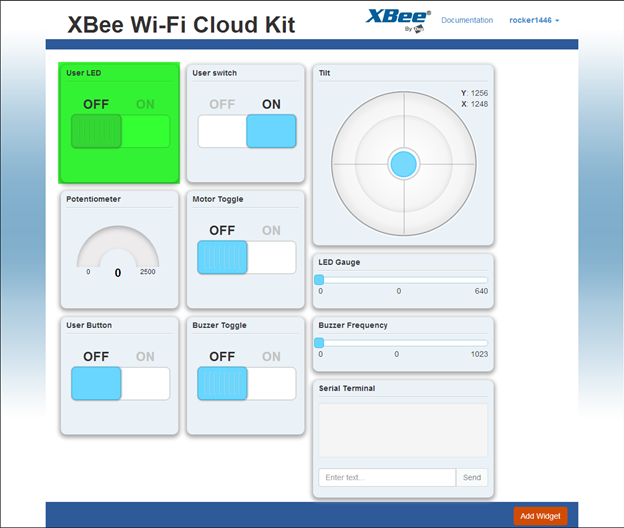Click the 'User switch' widget title
This screenshot has height=528, width=624.
[x=214, y=73]
